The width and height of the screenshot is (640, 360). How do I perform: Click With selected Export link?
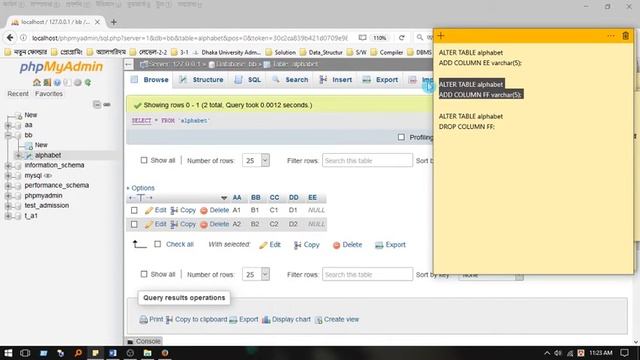(390, 245)
